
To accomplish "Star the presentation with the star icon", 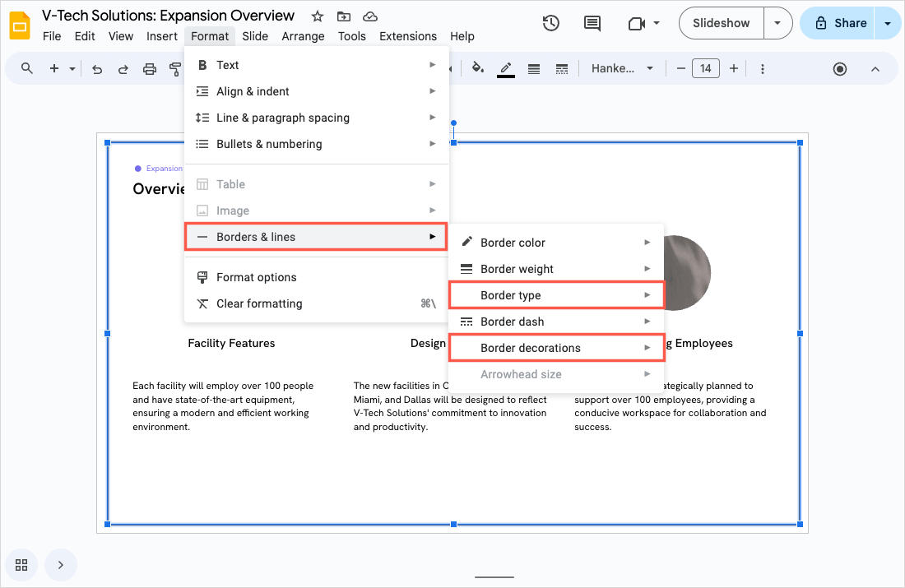I will tap(318, 16).
